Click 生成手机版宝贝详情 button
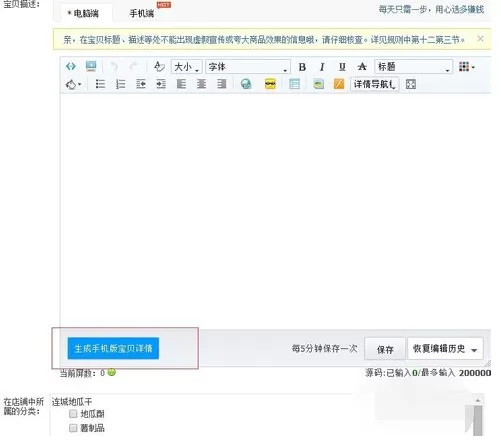The height and width of the screenshot is (442, 501). [113, 348]
